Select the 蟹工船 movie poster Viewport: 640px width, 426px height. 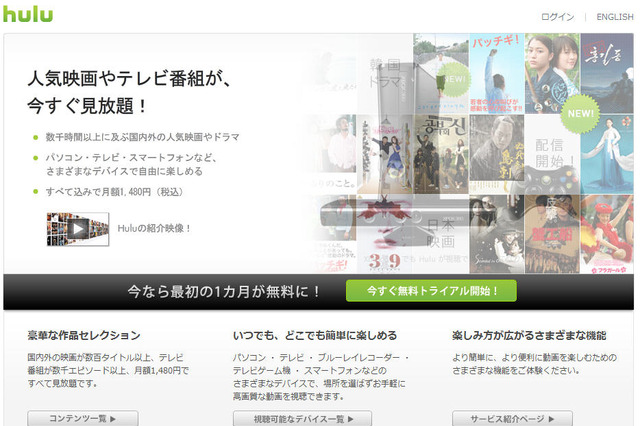[x=552, y=234]
